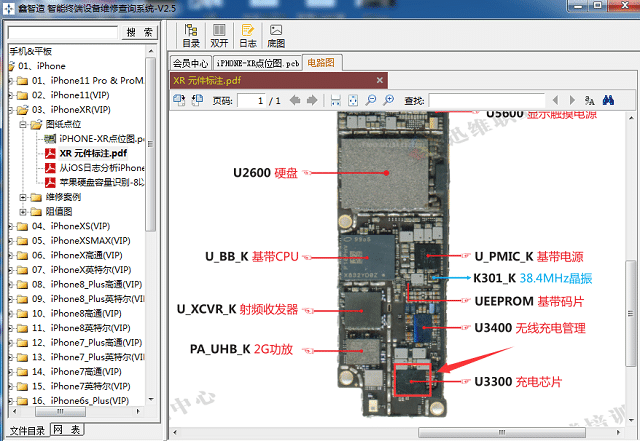640x441 pixels.
Task: Click the PDF zoom out magnifier icon
Action: [x=388, y=100]
